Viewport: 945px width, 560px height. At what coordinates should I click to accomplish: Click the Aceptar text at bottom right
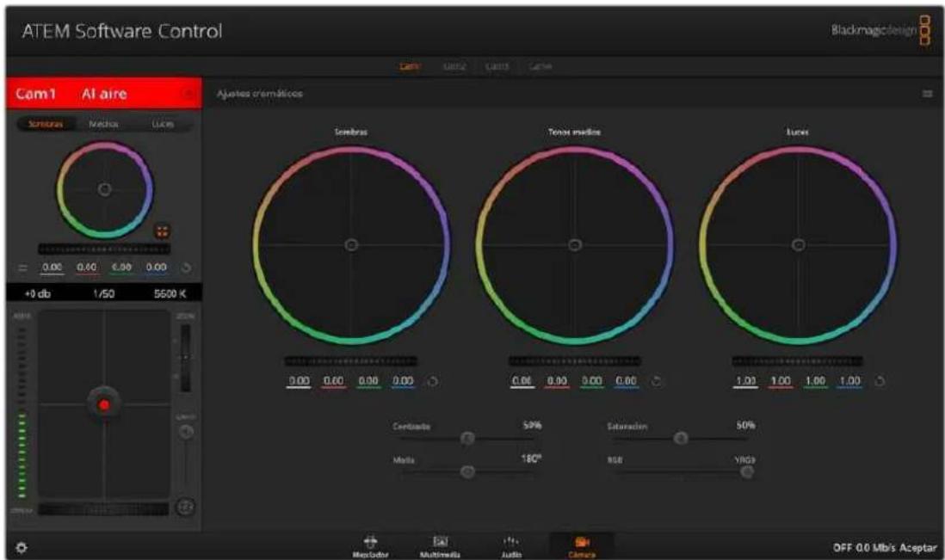[x=919, y=548]
